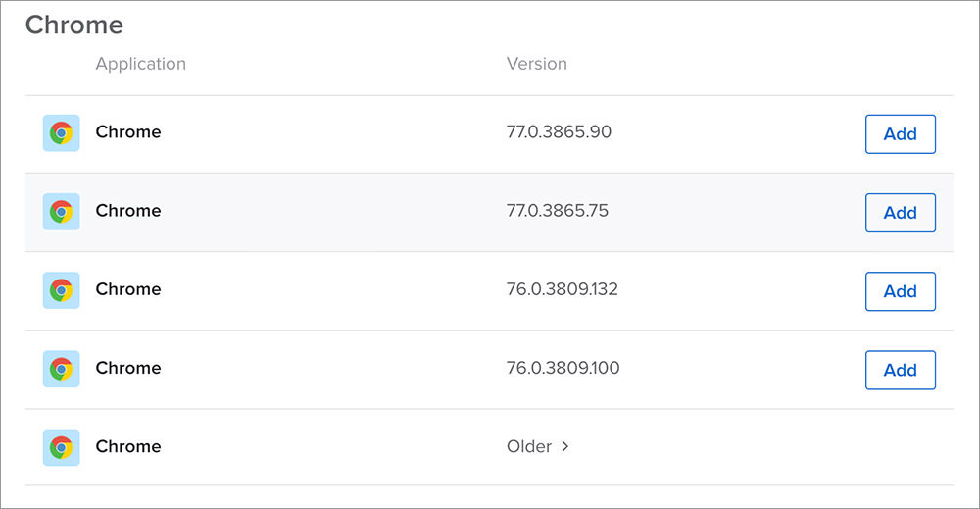Click Chrome name label in Older row
The width and height of the screenshot is (980, 509).
(128, 446)
